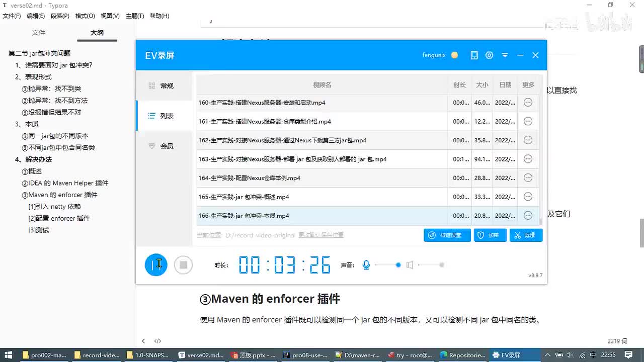This screenshot has width=644, height=362.
Task: Open more options for video 161 row
Action: pos(528,121)
